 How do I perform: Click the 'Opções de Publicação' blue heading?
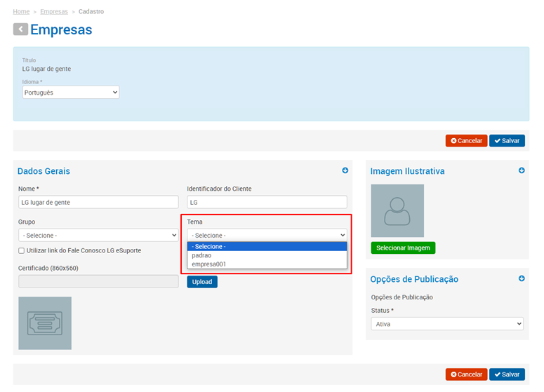click(x=414, y=279)
